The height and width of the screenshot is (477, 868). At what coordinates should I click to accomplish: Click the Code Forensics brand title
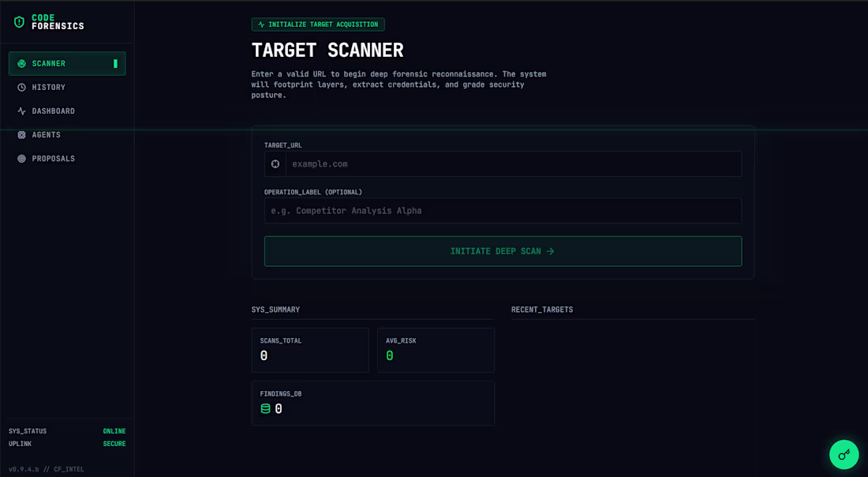coord(58,22)
